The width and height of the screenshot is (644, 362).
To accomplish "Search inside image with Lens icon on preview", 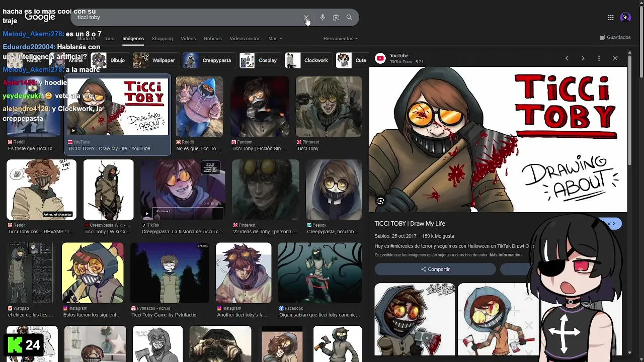I will click(x=380, y=201).
